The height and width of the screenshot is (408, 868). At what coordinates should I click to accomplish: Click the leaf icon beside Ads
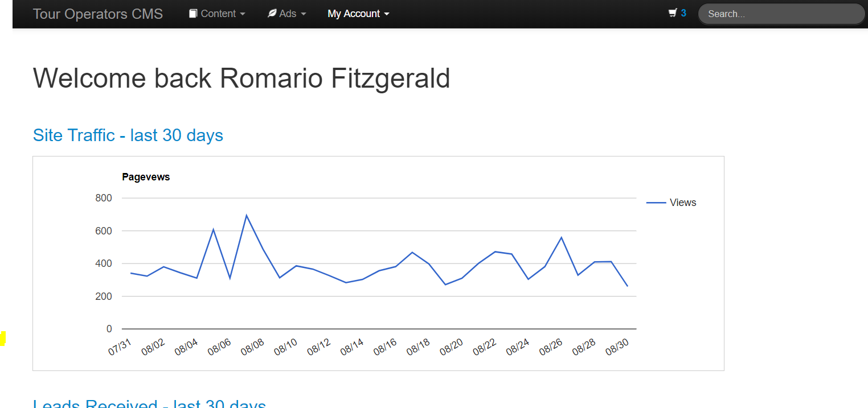272,14
